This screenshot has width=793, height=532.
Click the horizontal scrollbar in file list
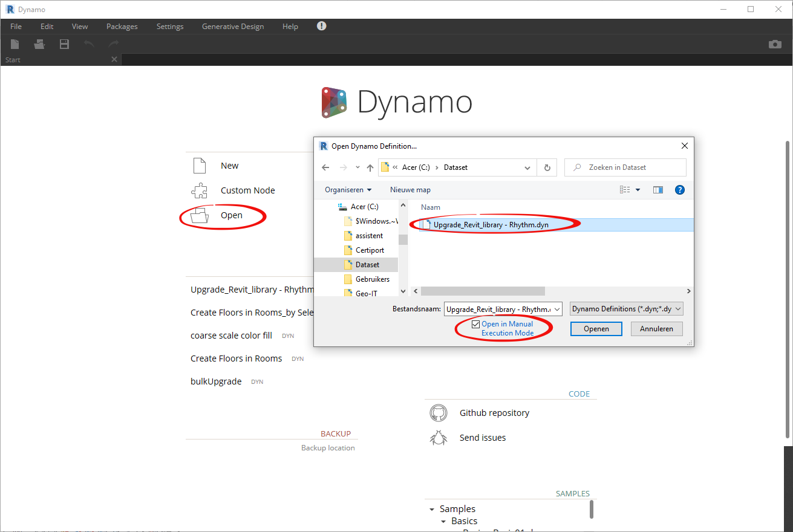click(483, 291)
